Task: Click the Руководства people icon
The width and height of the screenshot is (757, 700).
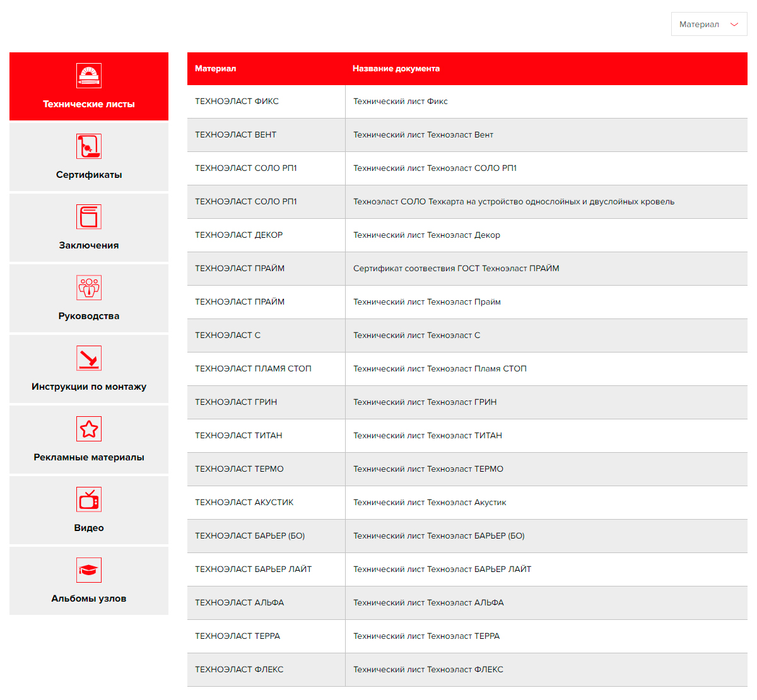Action: pyautogui.click(x=89, y=288)
